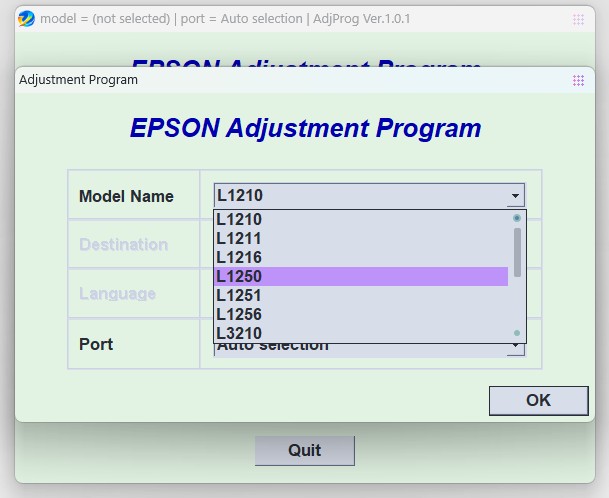Choose L1251 from the model list
This screenshot has height=498, width=609.
(x=360, y=295)
